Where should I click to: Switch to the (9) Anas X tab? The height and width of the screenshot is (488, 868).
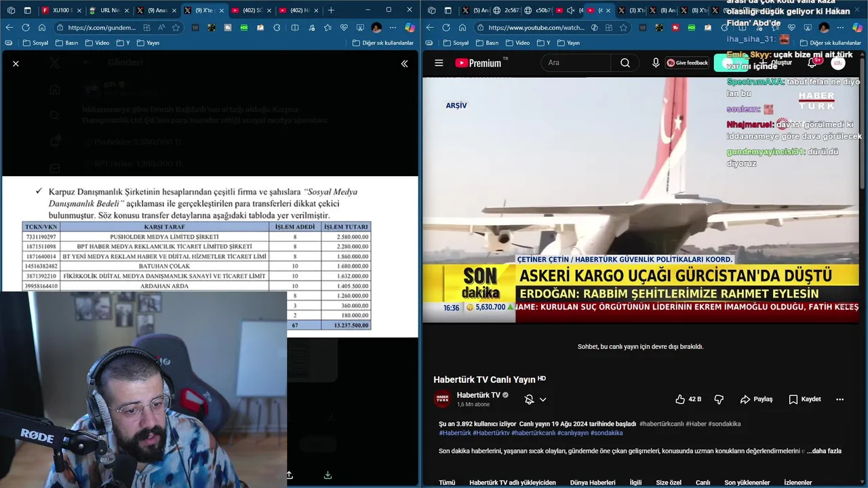(155, 10)
